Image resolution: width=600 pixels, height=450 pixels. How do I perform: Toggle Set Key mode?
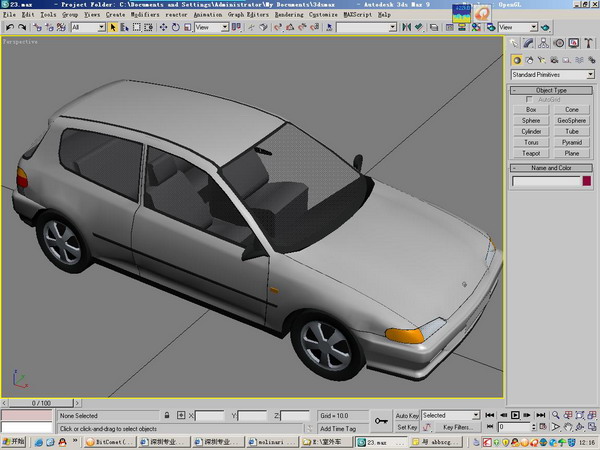click(x=407, y=427)
